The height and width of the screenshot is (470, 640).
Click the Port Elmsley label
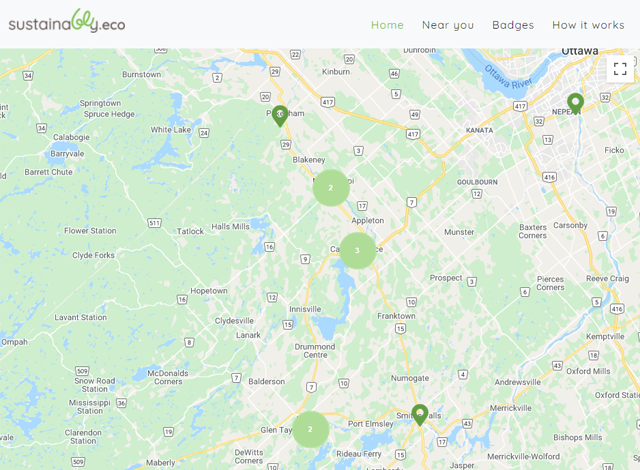tap(371, 424)
